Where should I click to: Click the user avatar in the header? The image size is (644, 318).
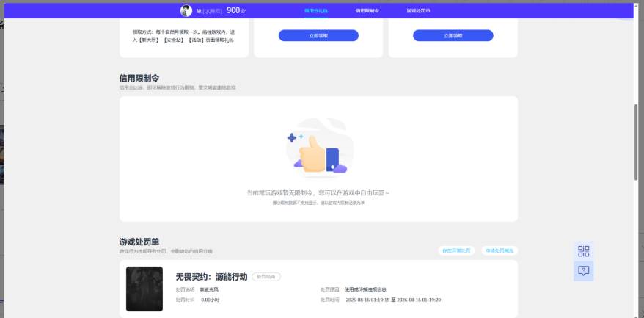click(186, 11)
